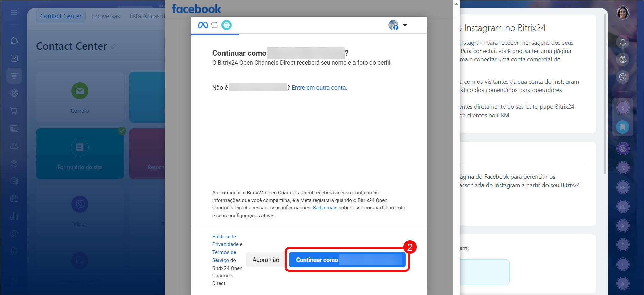Screen dimensions: 644x295
Task: Expand the Facebook account dropdown arrow
Action: click(x=405, y=25)
